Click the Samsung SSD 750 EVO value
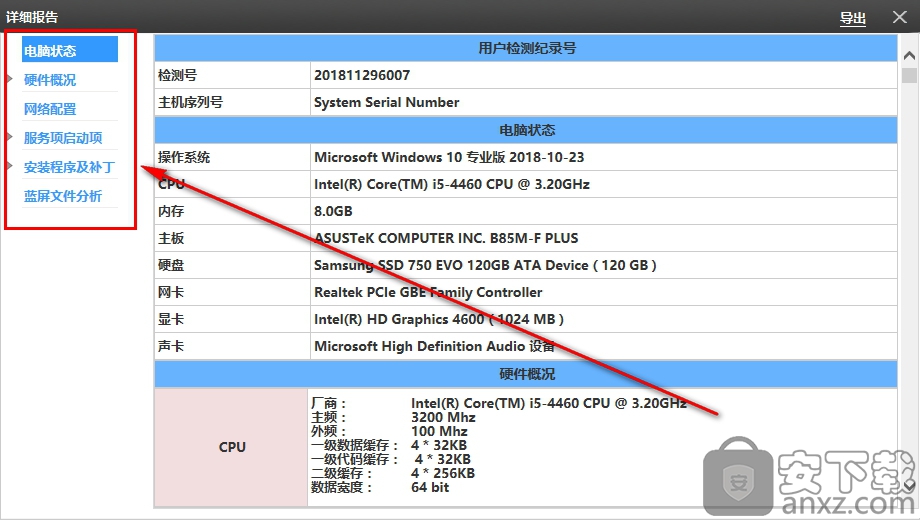Viewport: 920px width, 520px height. coord(485,265)
